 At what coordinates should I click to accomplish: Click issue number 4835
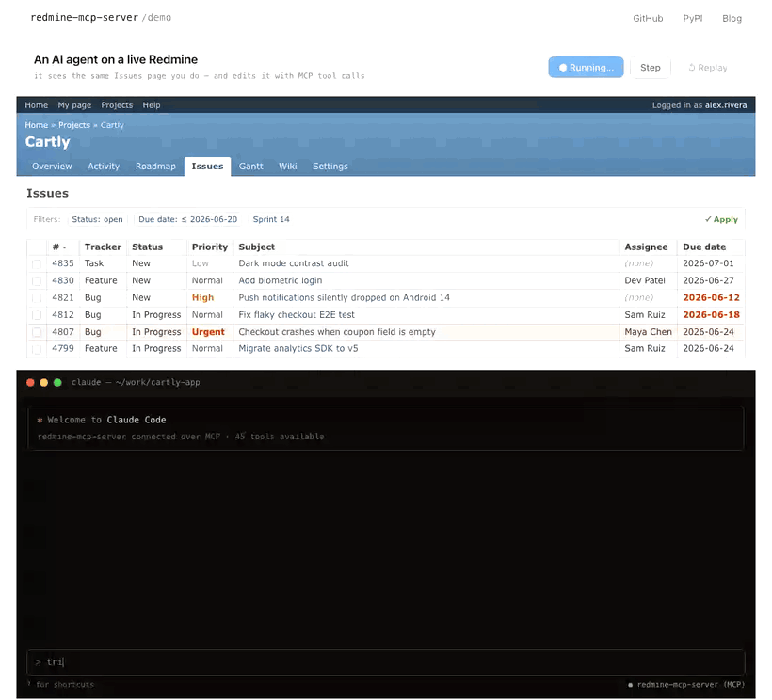63,263
